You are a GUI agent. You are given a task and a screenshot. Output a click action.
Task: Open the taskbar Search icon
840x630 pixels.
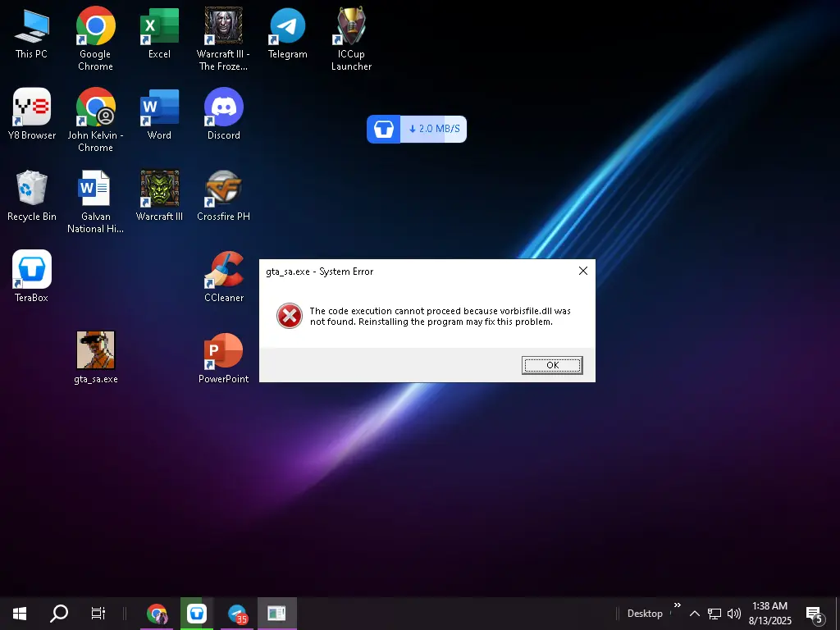coord(59,614)
